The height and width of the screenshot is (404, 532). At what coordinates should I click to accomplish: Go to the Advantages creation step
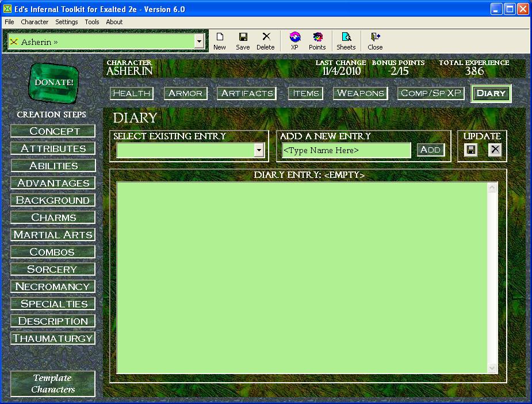coord(53,183)
